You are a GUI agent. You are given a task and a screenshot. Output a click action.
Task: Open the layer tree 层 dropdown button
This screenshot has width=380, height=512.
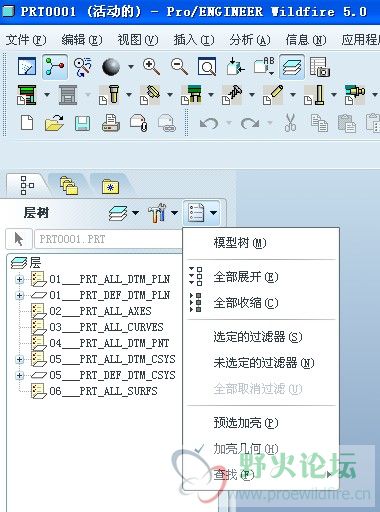coord(124,213)
